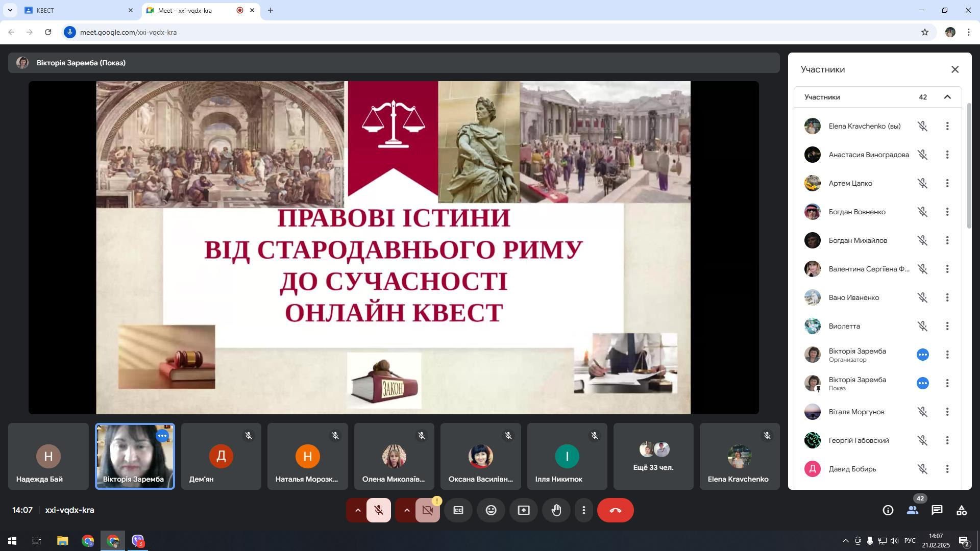This screenshot has width=980, height=551.
Task: Open the meeting details info icon
Action: coord(888,510)
